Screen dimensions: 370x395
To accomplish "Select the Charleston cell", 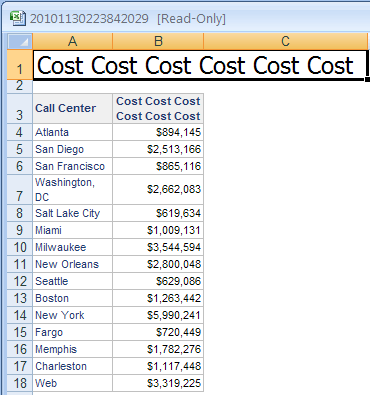I will coord(73,366).
